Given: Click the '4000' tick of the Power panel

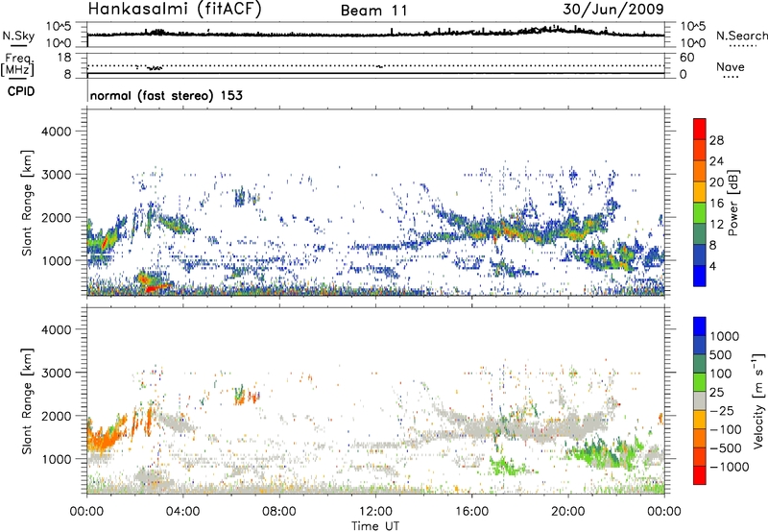Looking at the screenshot, I should (56, 132).
